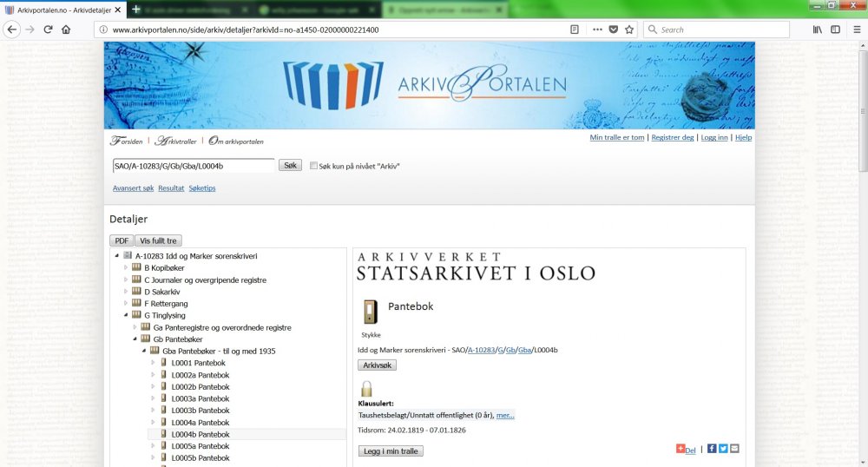Open the Firefox hamburger menu
Image resolution: width=868 pixels, height=467 pixels.
(x=857, y=30)
